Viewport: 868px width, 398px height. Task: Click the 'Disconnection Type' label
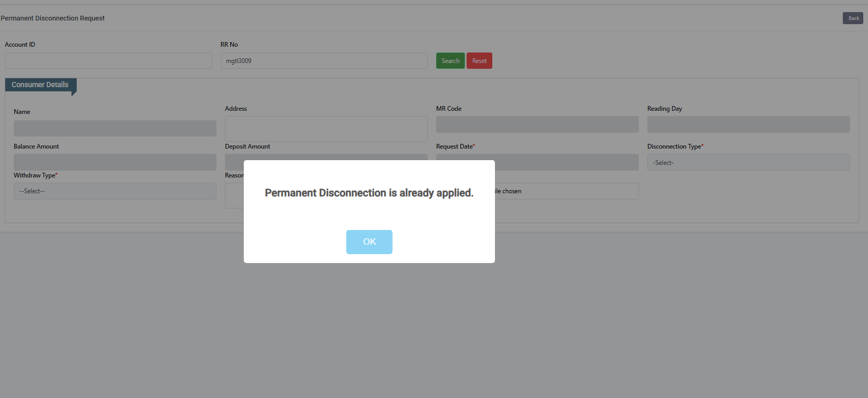point(674,146)
